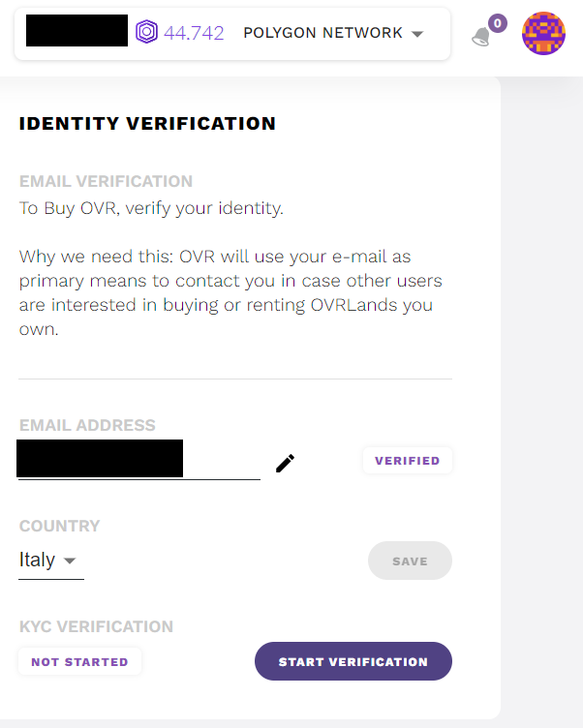Expand the Polygon Network selector arrow

(x=417, y=34)
